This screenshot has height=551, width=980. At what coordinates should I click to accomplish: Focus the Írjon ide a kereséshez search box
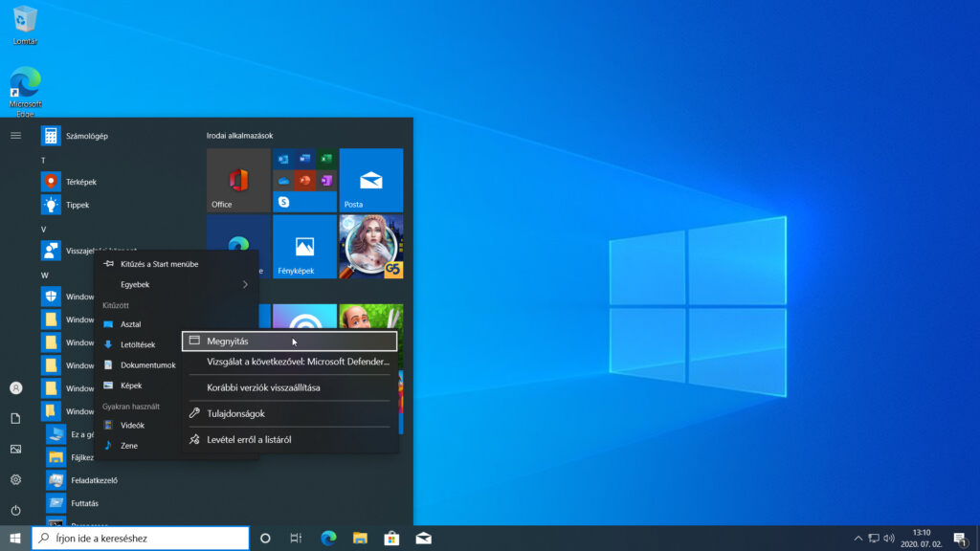coord(141,539)
